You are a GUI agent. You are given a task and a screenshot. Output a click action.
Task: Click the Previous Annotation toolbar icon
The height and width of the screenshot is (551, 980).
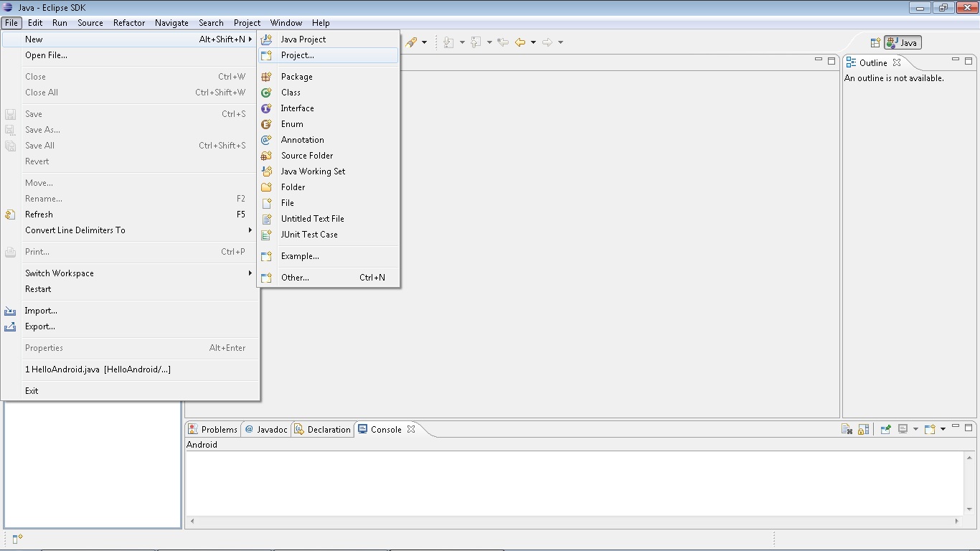(x=476, y=42)
